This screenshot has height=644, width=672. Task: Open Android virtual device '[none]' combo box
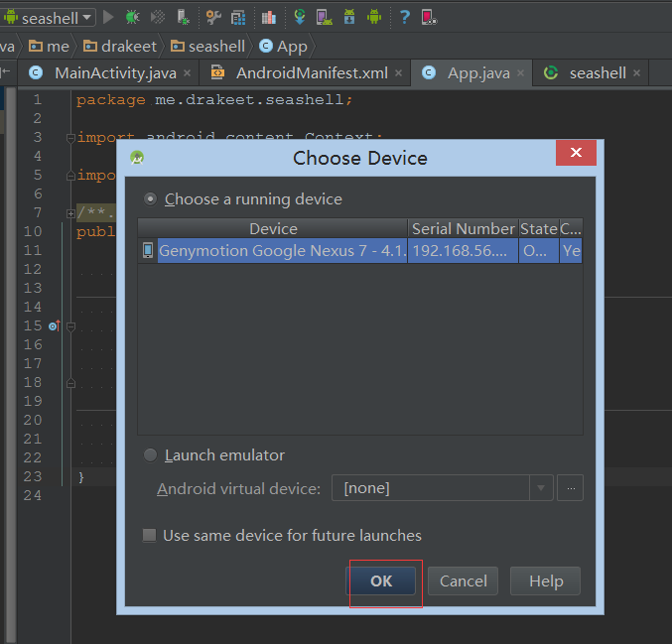pyautogui.click(x=443, y=488)
